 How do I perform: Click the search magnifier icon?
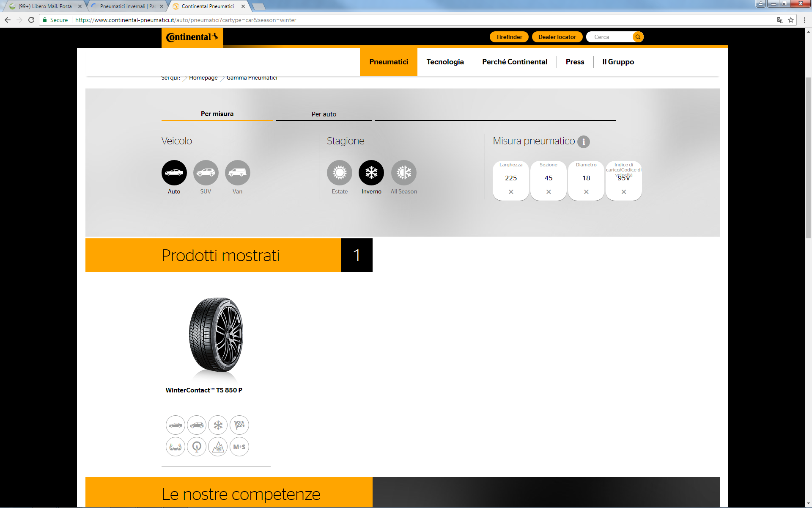coord(638,37)
